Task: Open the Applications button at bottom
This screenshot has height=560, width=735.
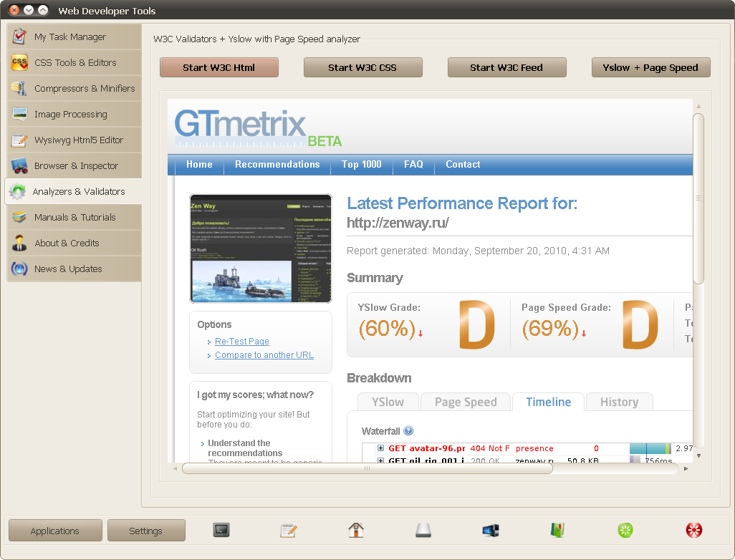Action: click(55, 531)
